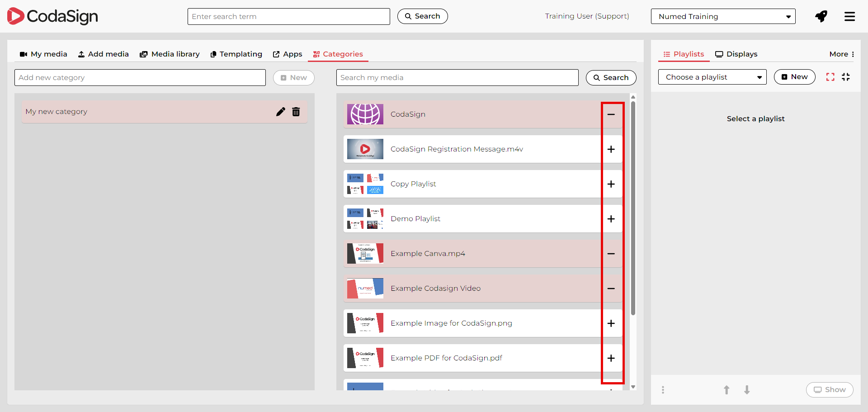Click the pencil edit icon for My new category
Screen dimensions: 868x412
tap(280, 112)
